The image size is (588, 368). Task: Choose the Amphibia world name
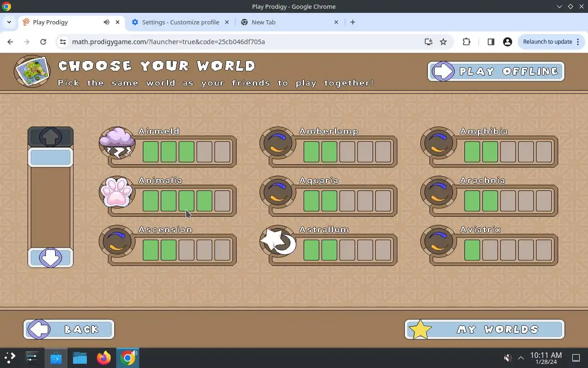[484, 131]
